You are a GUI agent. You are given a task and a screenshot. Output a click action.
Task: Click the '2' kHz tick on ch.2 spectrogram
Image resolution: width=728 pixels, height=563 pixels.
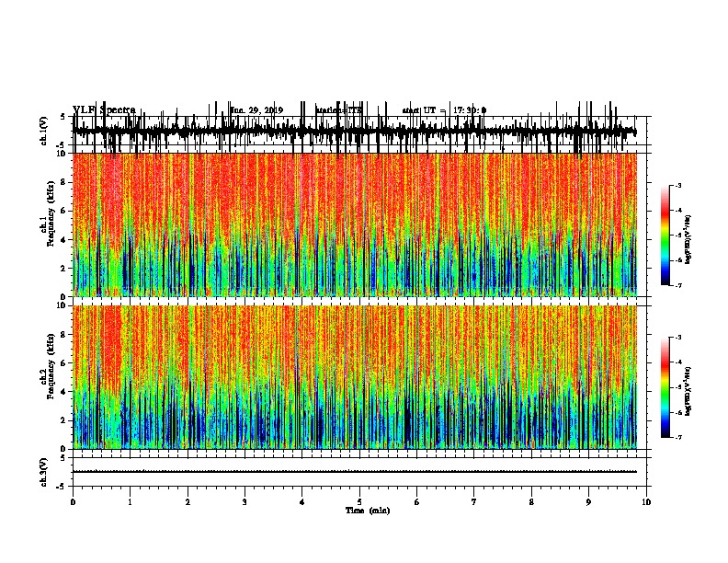tap(64, 420)
